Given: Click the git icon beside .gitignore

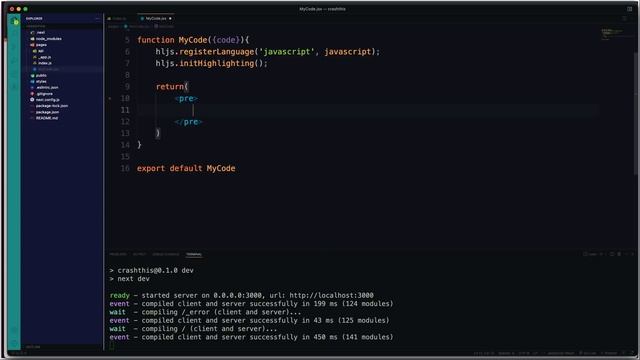Looking at the screenshot, I should click(32, 93).
